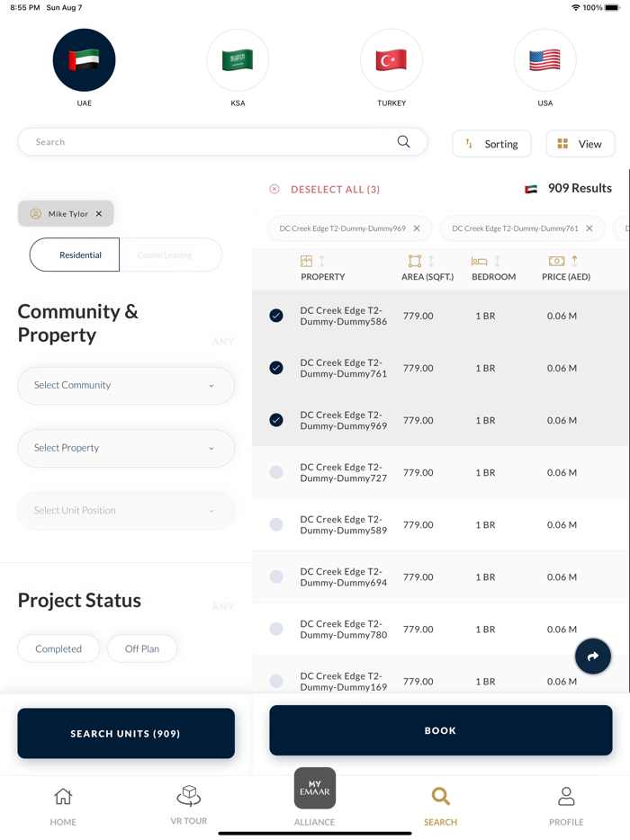The height and width of the screenshot is (840, 630).
Task: Uncheck the Dummy586 unit
Action: coord(276,316)
